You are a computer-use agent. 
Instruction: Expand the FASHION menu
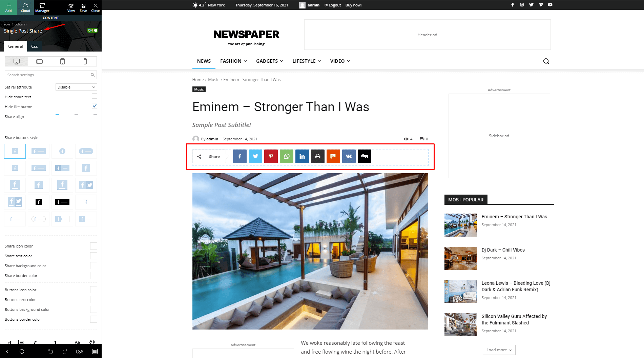(x=233, y=61)
